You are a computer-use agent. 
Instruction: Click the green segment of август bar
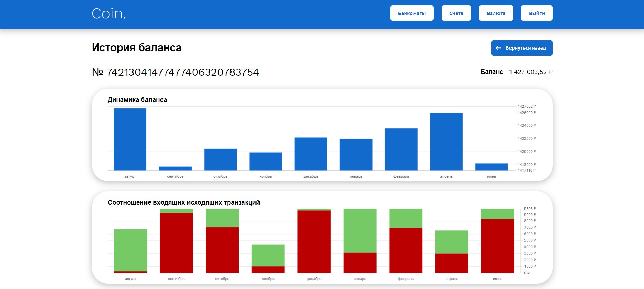point(130,250)
